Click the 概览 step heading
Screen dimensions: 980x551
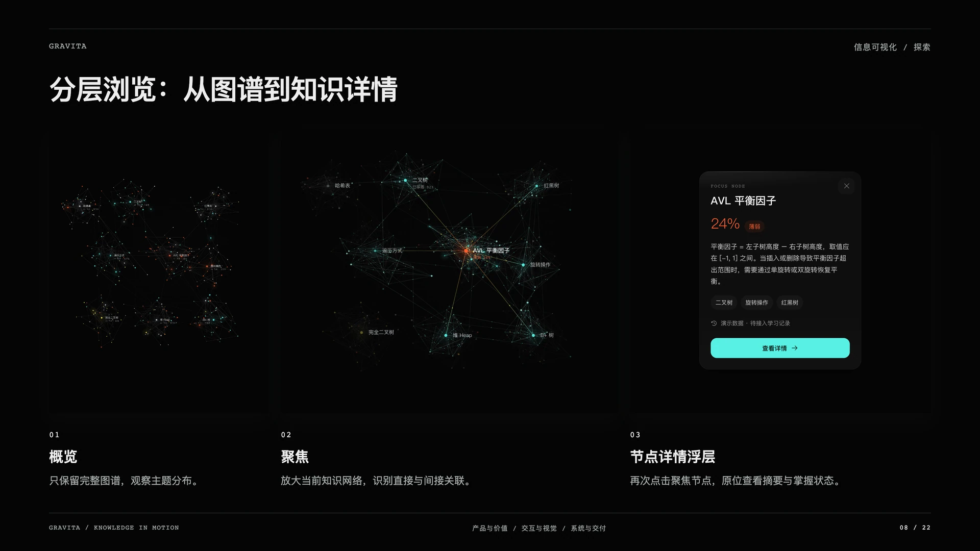(63, 457)
